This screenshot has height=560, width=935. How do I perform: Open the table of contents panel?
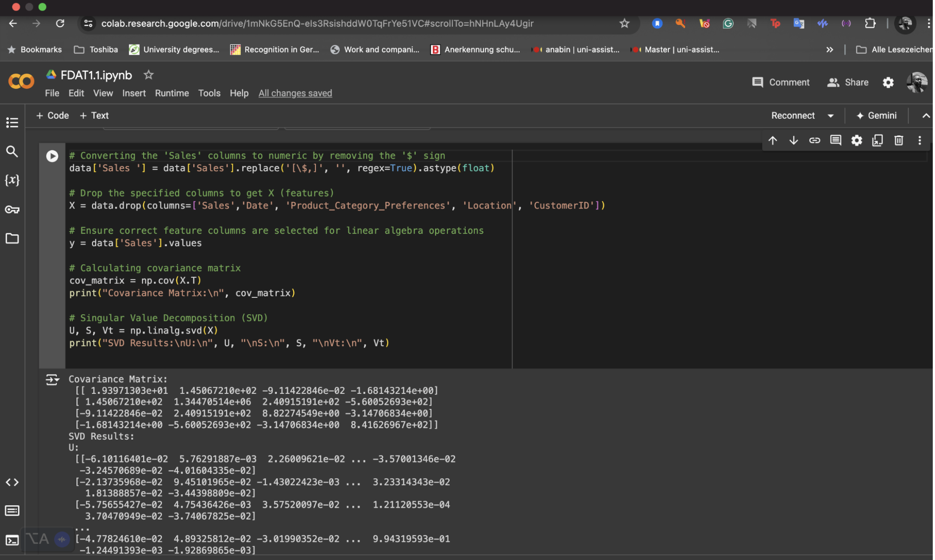click(12, 122)
